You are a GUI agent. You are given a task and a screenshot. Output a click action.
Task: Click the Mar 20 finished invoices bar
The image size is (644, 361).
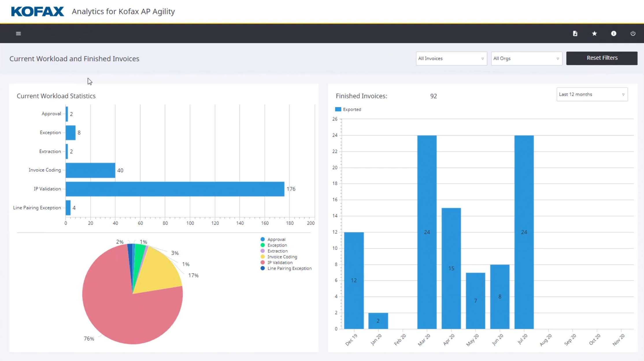(x=427, y=232)
